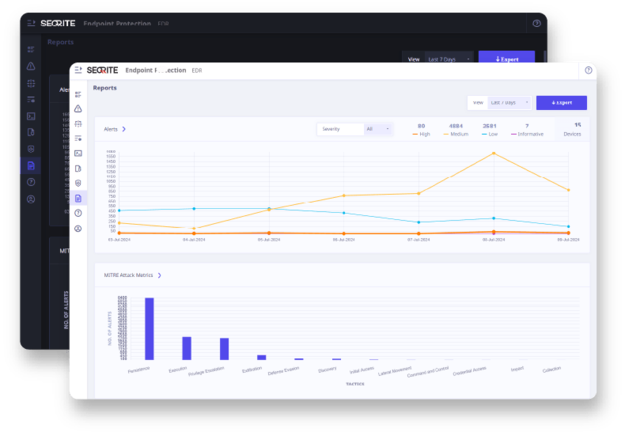
Task: Select the highlighted Reports icon in light sidebar
Action: click(78, 198)
